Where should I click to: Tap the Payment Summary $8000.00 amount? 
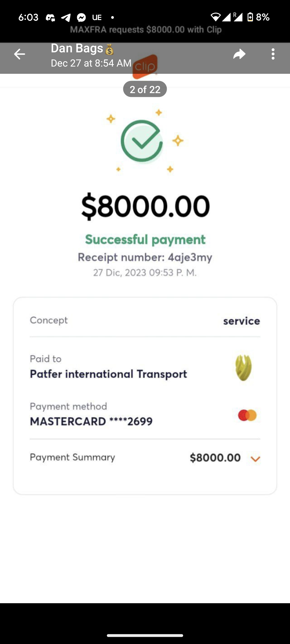(x=215, y=458)
